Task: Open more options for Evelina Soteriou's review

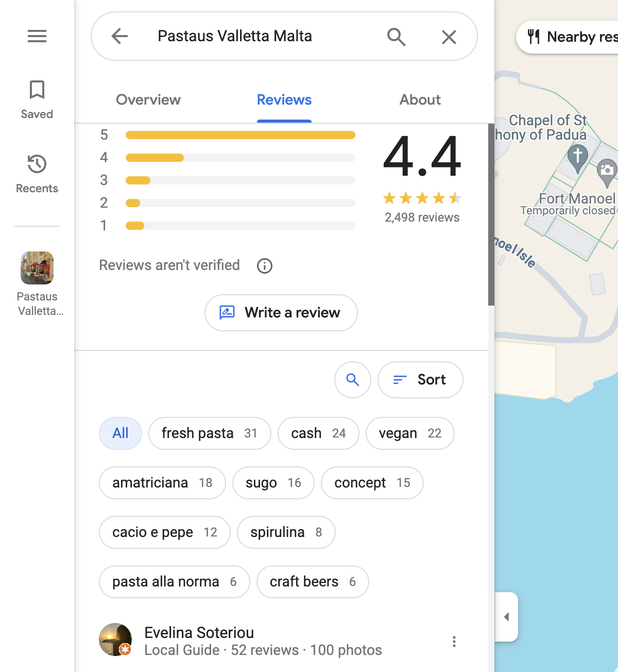Action: tap(454, 642)
